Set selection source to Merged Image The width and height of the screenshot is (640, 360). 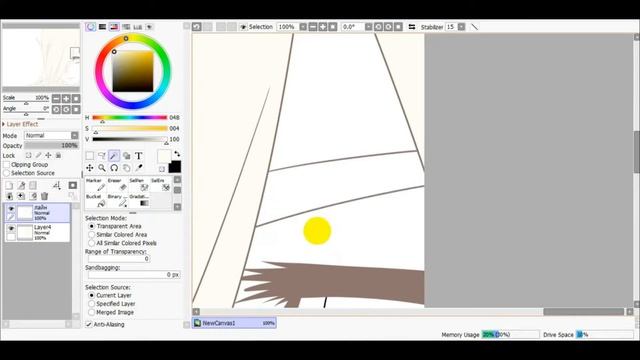[x=91, y=312]
